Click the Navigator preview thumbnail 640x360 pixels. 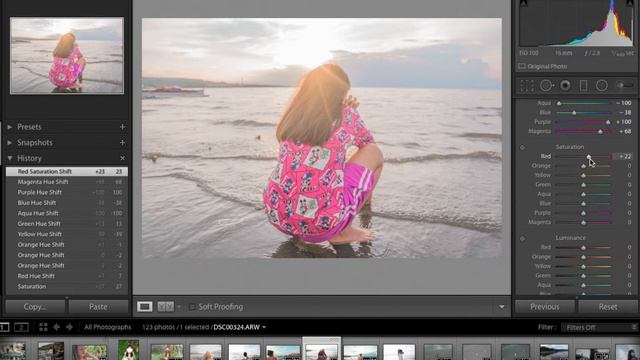coord(67,56)
